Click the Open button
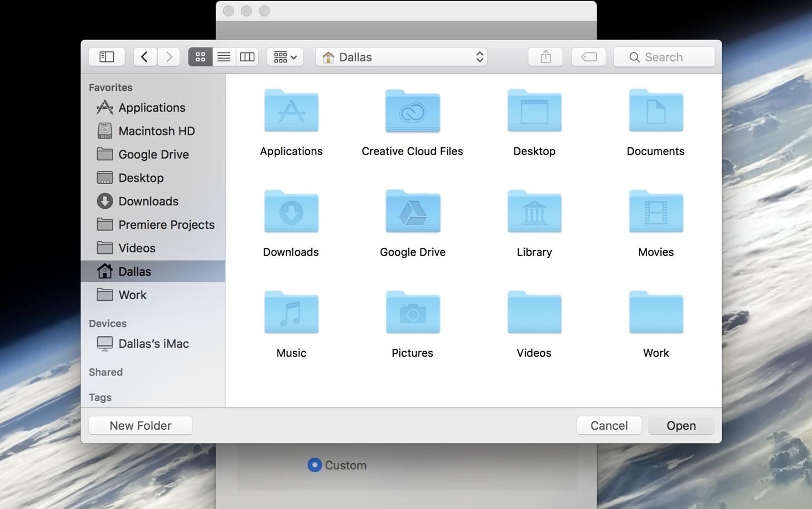This screenshot has height=509, width=812. pyautogui.click(x=680, y=425)
